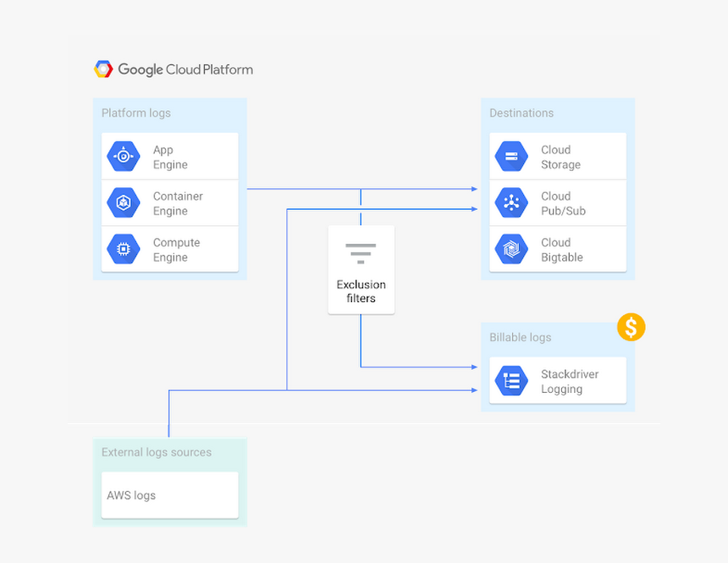Select the Billable logs section header

(520, 337)
